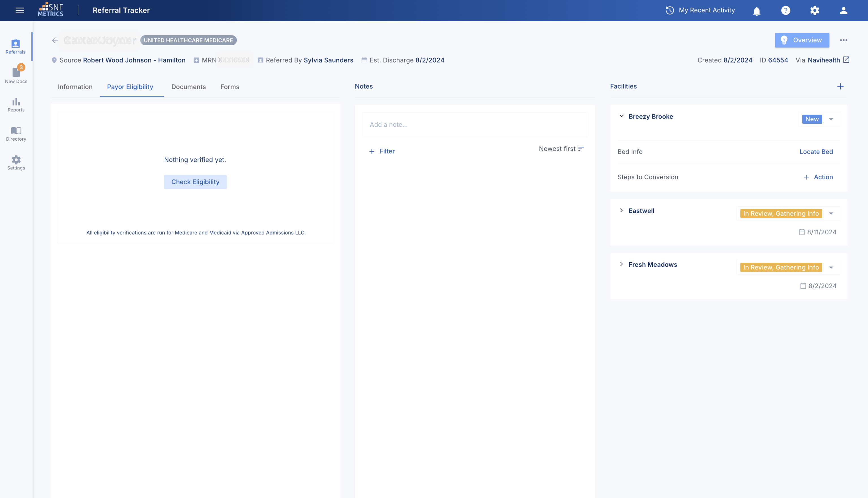Switch to the Information tab
Viewport: 868px width, 498px height.
click(75, 87)
